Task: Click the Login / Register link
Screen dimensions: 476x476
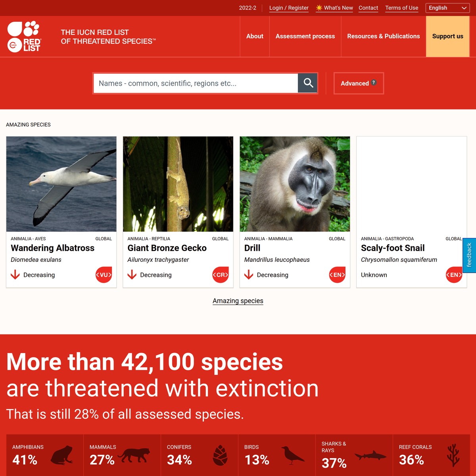Action: (289, 8)
